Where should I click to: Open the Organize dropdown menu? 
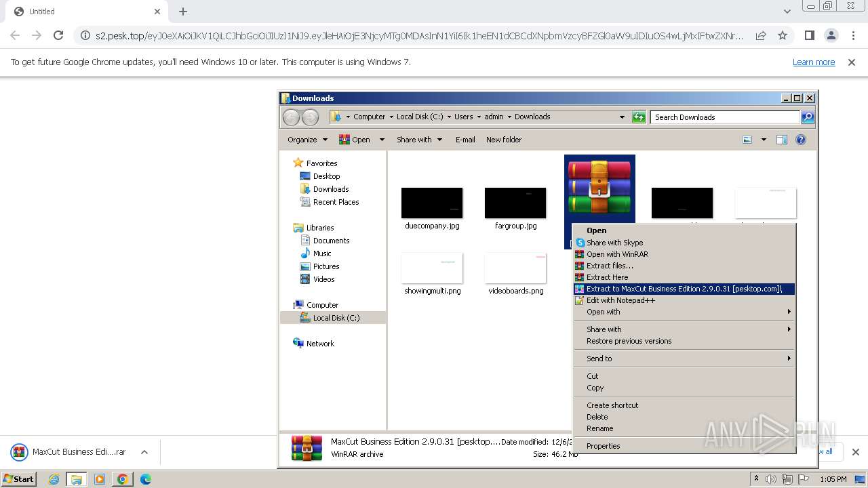[307, 140]
